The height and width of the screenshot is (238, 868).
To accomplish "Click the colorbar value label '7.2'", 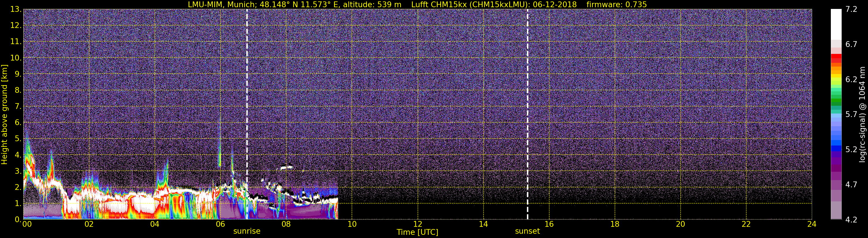I will pos(851,10).
